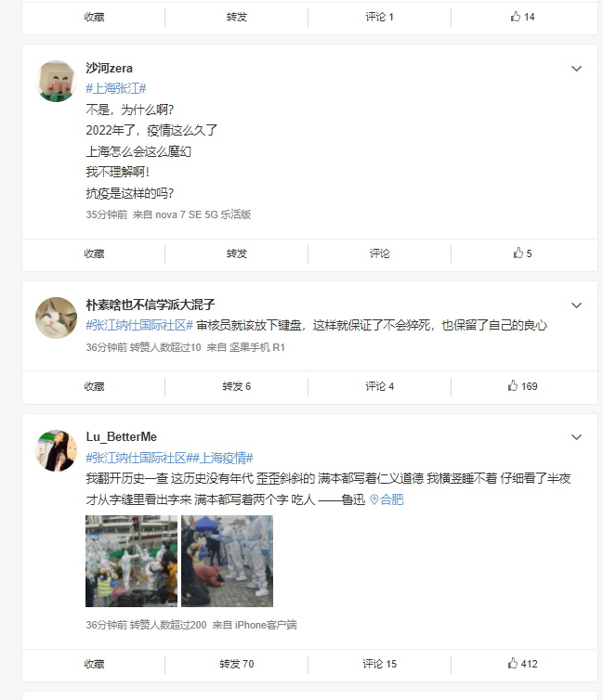The width and height of the screenshot is (603, 700).
Task: Open the #上海张江# hashtag
Action: tap(116, 88)
